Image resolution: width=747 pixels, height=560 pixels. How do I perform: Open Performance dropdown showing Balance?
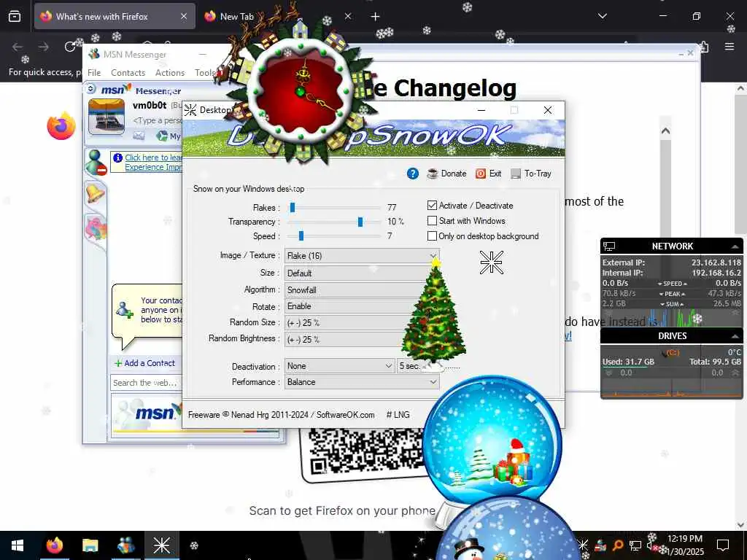tap(362, 382)
